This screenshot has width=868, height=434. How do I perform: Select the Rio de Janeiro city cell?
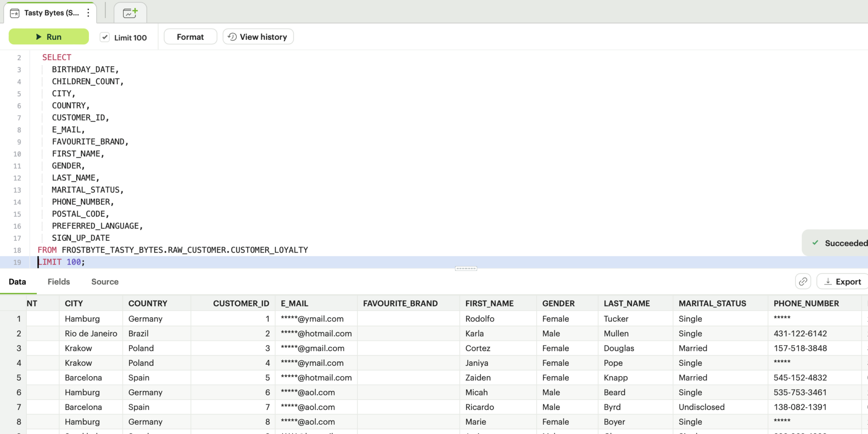(x=91, y=333)
